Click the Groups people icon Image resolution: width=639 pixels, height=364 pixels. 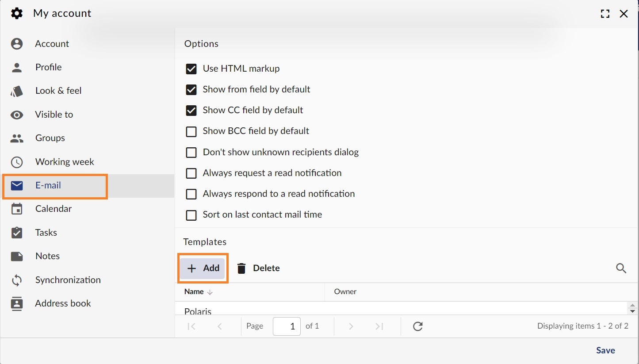coord(17,138)
